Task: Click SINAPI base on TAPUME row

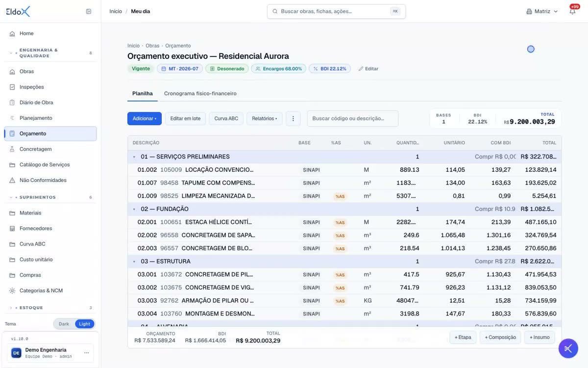Action: 311,183
